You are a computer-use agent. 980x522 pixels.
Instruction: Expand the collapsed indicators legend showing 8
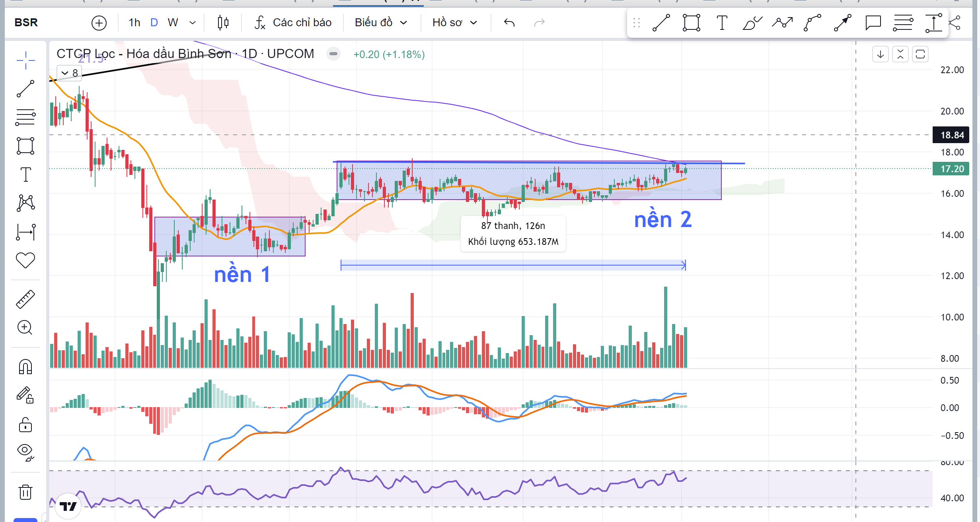pos(70,73)
